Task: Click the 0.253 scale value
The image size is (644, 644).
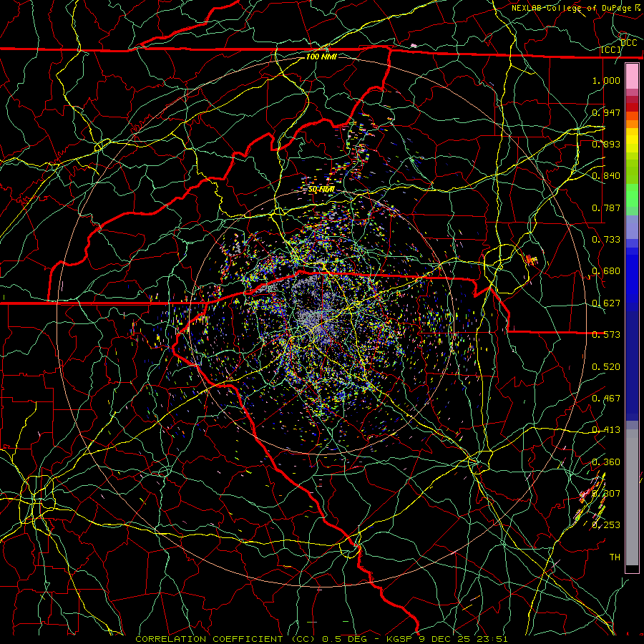Action: click(x=606, y=525)
